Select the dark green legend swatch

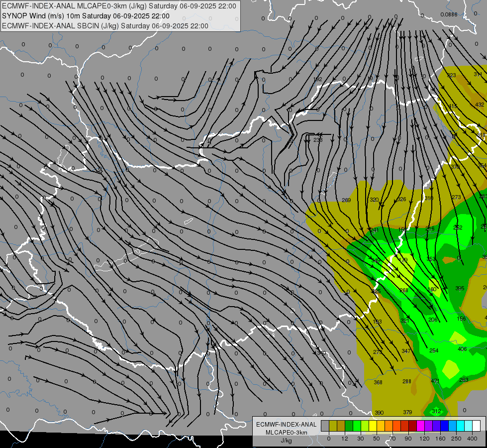349,426
